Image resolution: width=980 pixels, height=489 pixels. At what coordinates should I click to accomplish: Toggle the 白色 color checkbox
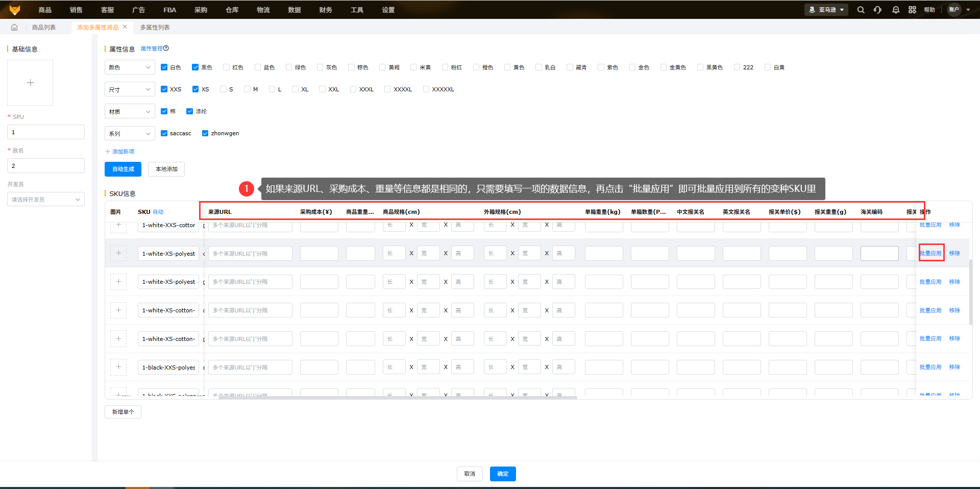pyautogui.click(x=164, y=67)
